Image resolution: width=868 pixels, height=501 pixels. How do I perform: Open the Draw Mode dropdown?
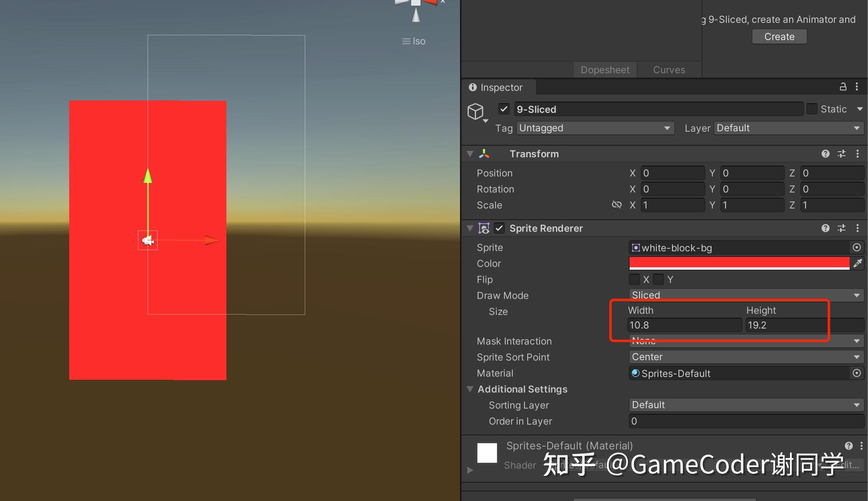(x=742, y=295)
